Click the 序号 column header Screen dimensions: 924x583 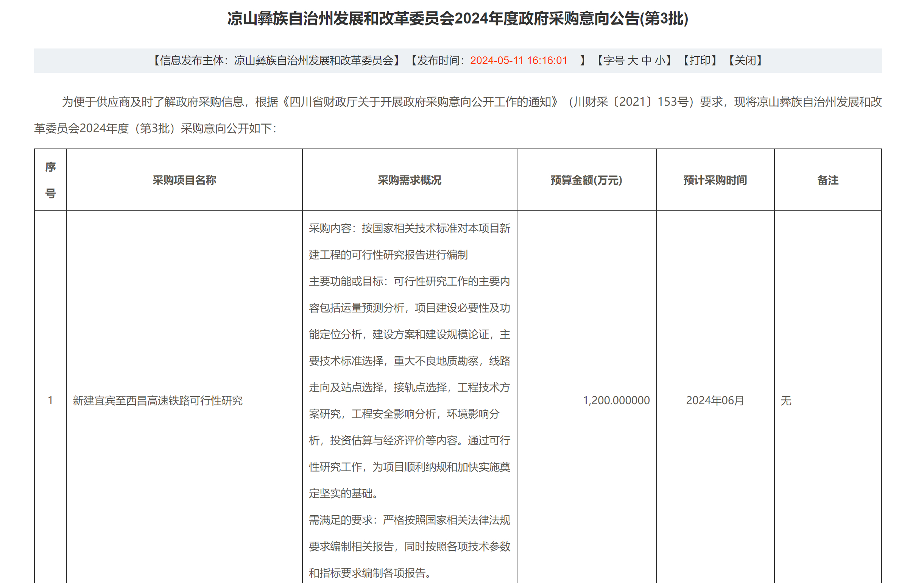[x=50, y=180]
